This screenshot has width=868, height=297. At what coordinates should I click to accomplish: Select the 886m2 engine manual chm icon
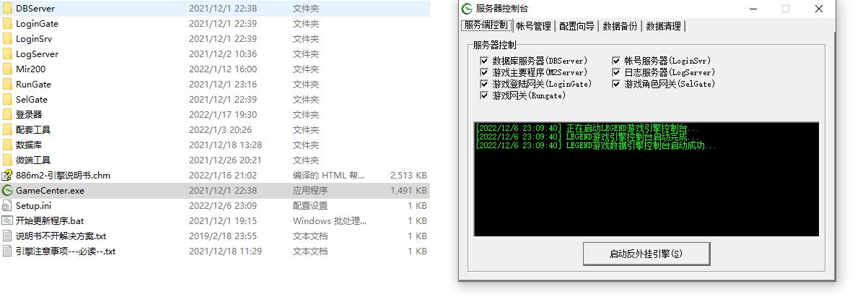pyautogui.click(x=7, y=176)
